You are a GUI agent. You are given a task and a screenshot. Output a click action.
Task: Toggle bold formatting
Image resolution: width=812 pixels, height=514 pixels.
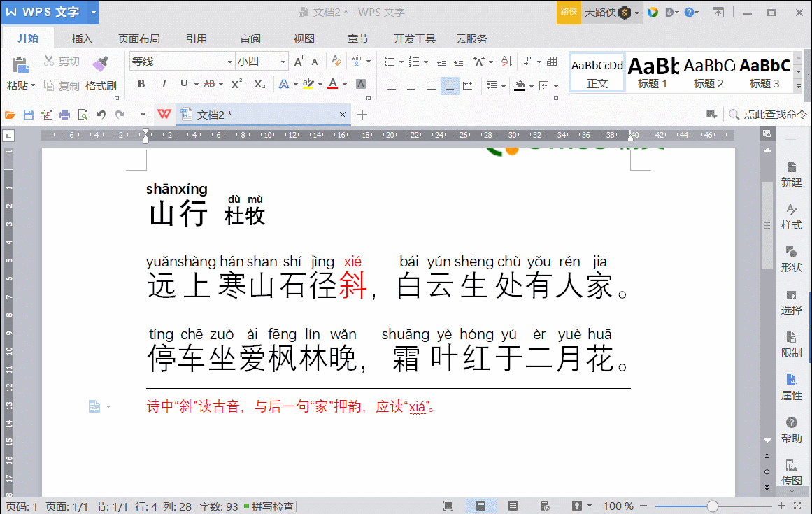(141, 84)
